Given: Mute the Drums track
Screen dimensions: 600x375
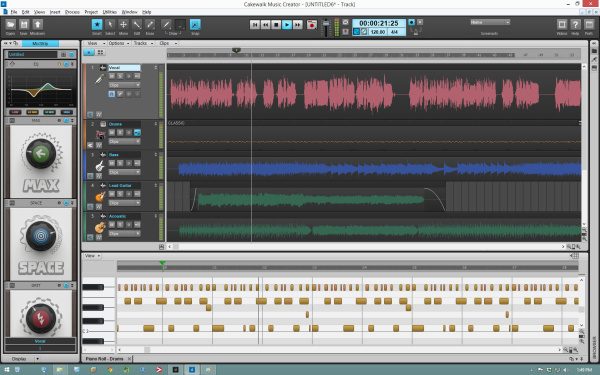Looking at the screenshot, I should coord(112,132).
